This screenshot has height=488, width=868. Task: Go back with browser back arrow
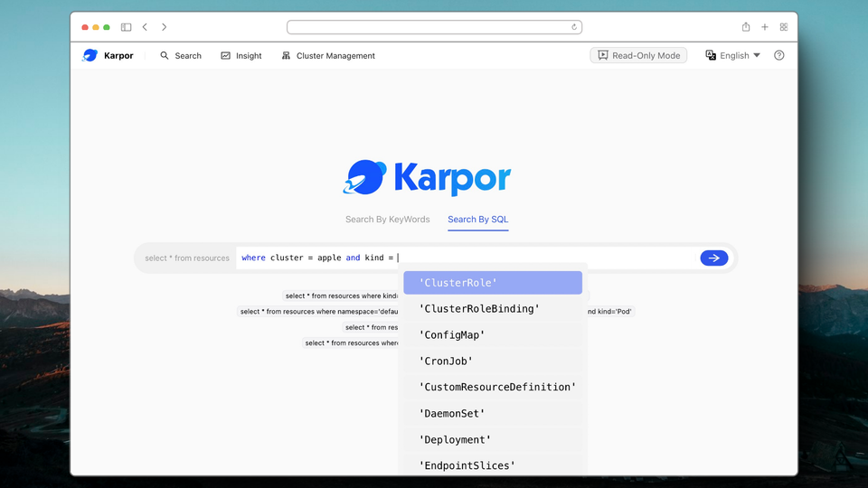145,27
